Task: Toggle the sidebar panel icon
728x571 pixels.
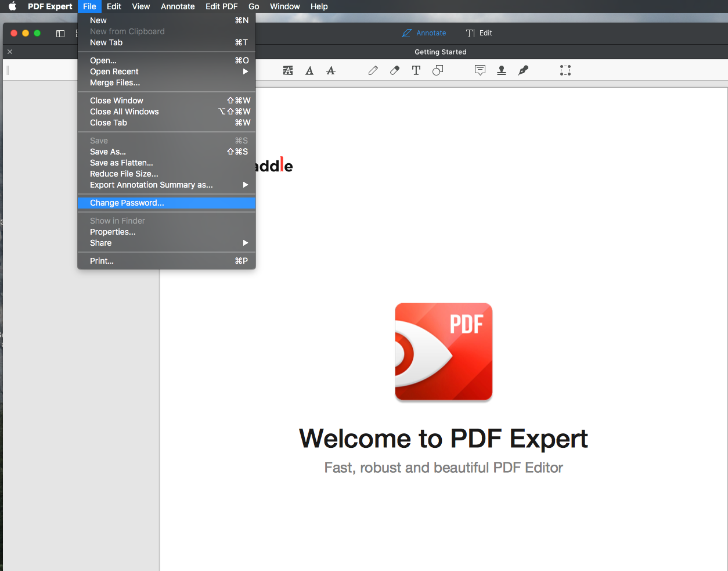Action: tap(60, 33)
